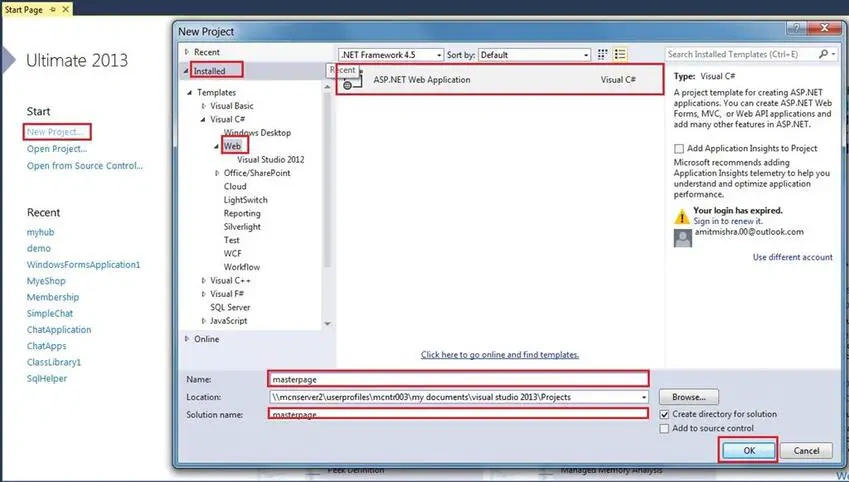This screenshot has width=849, height=482.
Task: Select Windows Desktop templates
Action: coord(257,133)
